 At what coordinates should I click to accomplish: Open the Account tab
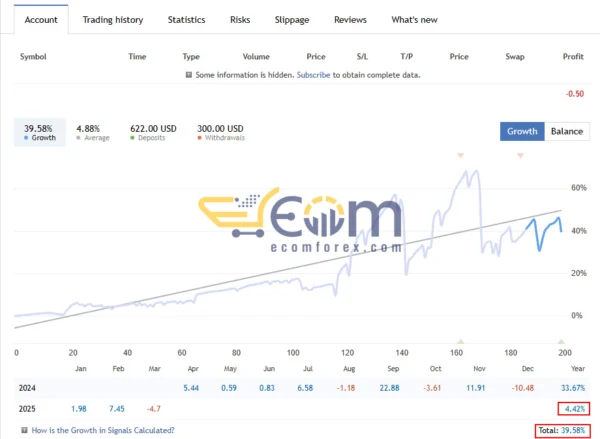click(x=41, y=20)
